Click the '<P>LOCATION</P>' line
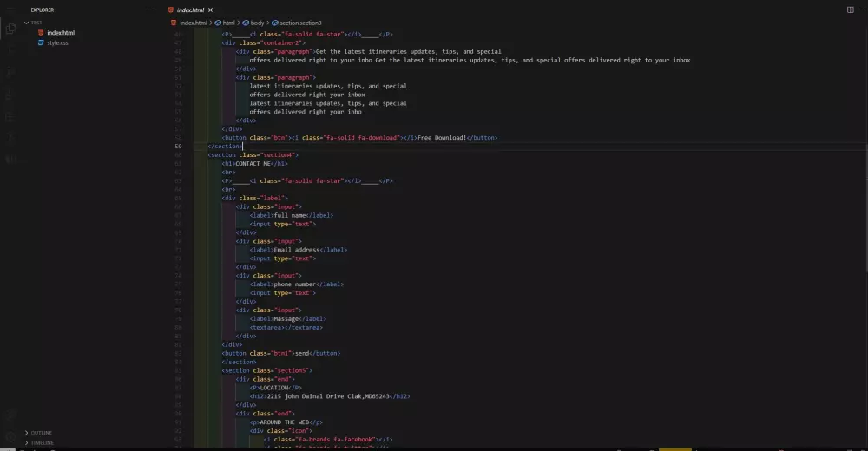 point(276,388)
